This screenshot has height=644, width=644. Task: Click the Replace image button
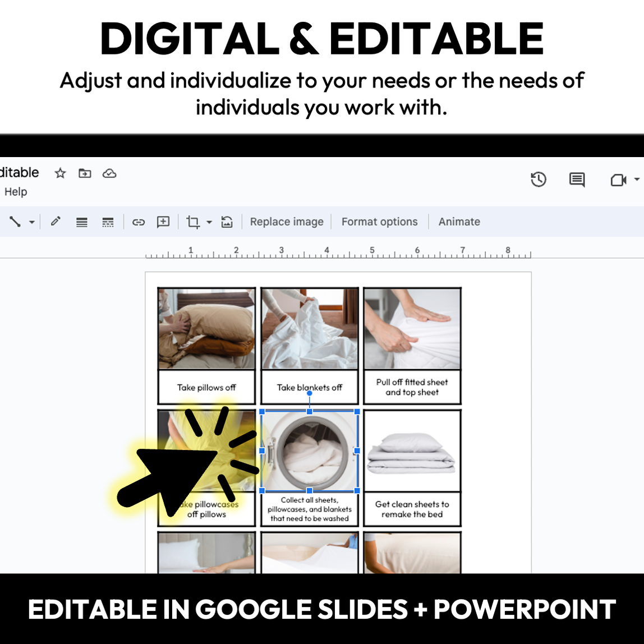point(287,222)
